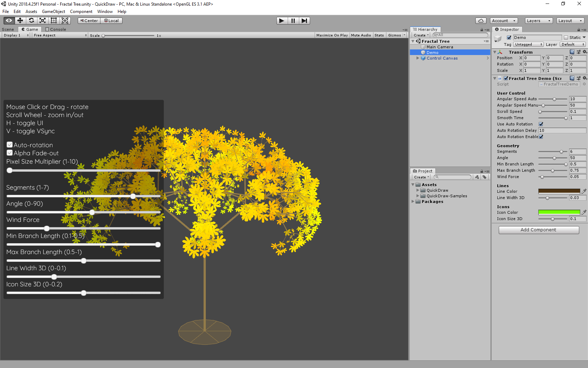
Task: Open the GameObject menu
Action: [53, 11]
